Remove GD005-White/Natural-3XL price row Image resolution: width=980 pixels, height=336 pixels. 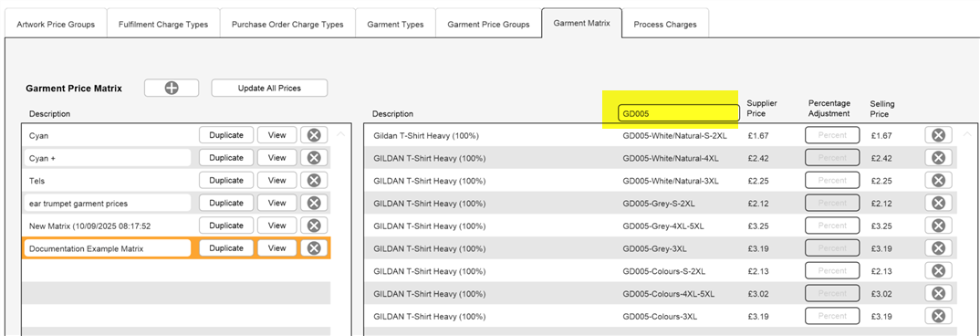pos(938,180)
